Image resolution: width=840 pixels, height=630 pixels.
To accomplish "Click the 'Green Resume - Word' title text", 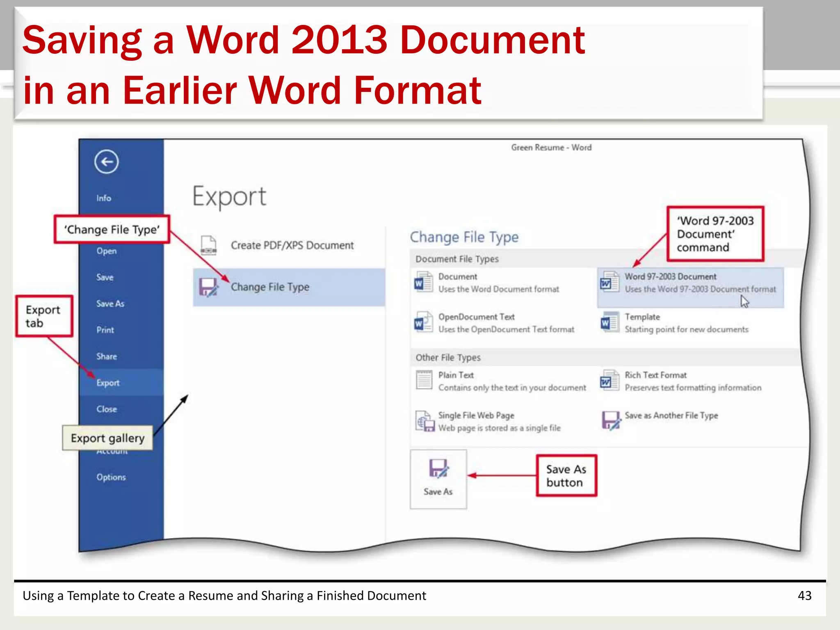I will coord(551,147).
